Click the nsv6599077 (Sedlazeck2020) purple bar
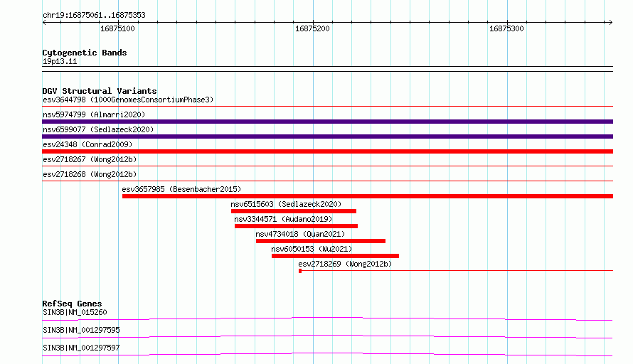Image resolution: width=633 pixels, height=364 pixels. tap(327, 136)
